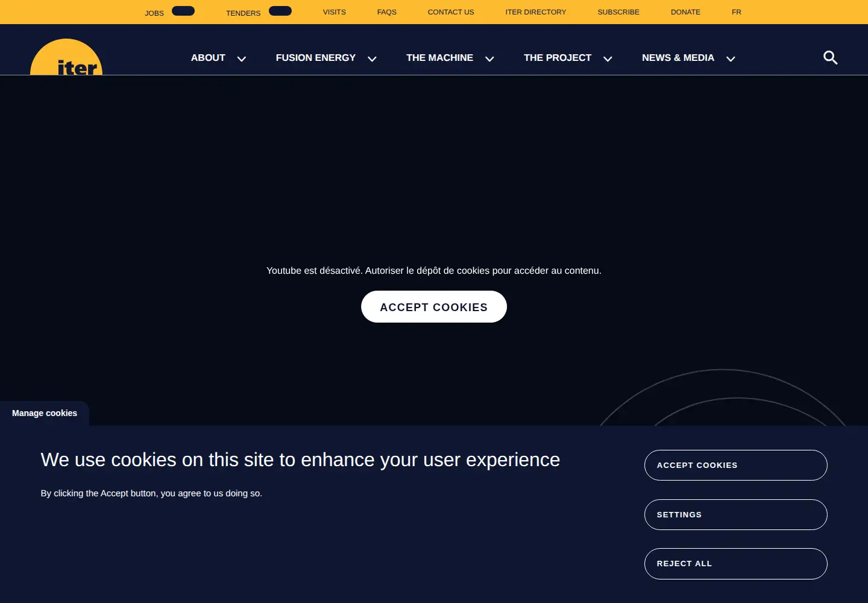
Task: Open cookie Settings in the banner
Action: tap(736, 515)
